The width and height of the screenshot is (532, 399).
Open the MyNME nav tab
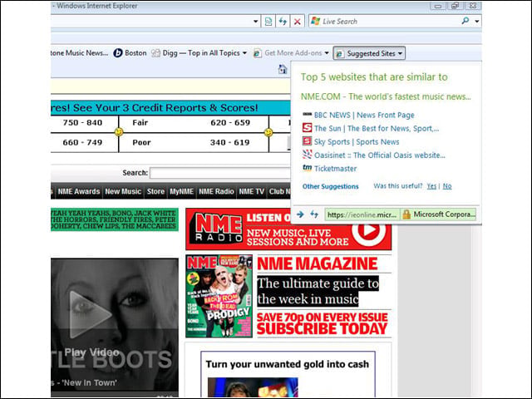point(181,191)
